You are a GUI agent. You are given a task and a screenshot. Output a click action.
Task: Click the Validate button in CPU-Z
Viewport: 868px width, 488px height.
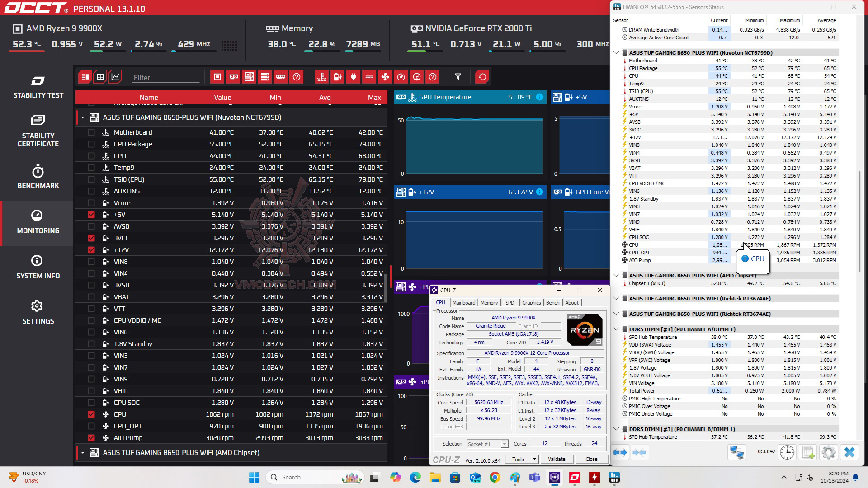click(x=556, y=459)
